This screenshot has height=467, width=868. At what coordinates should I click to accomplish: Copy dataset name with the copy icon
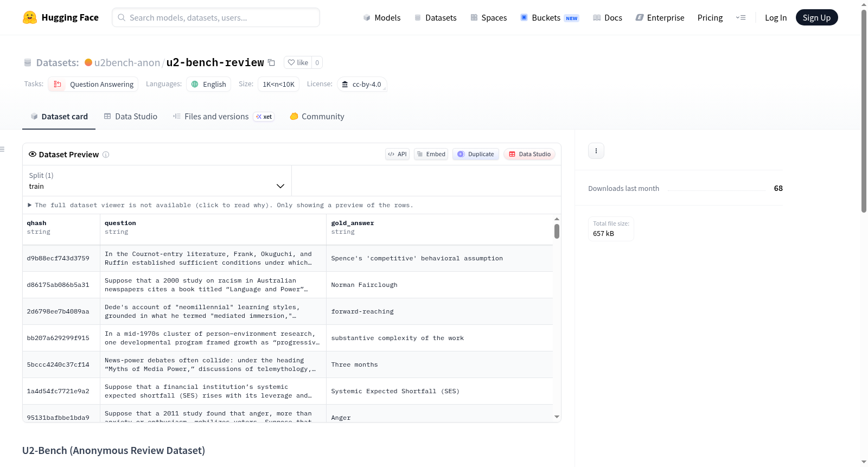click(272, 62)
